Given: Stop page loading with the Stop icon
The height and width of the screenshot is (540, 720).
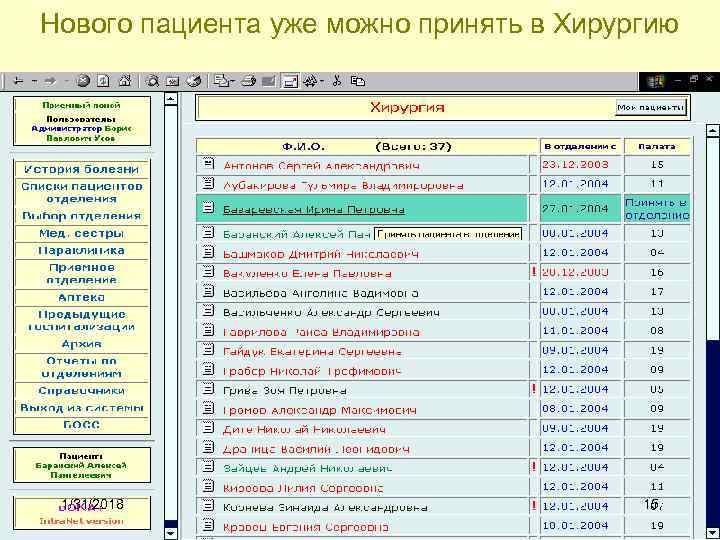Looking at the screenshot, I should pos(83,81).
